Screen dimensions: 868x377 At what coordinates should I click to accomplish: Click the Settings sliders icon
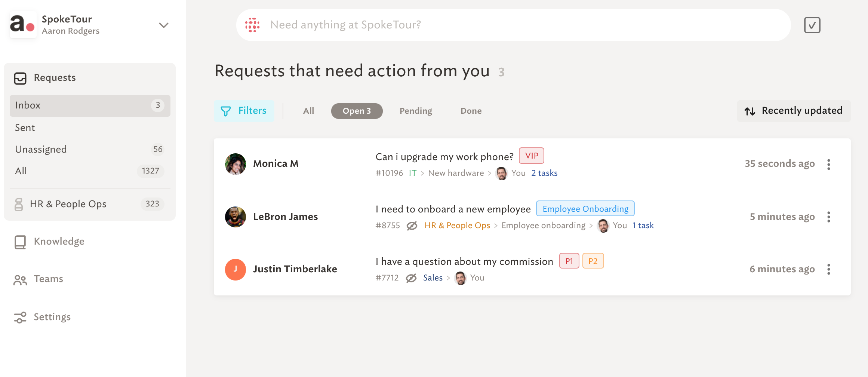coord(20,318)
